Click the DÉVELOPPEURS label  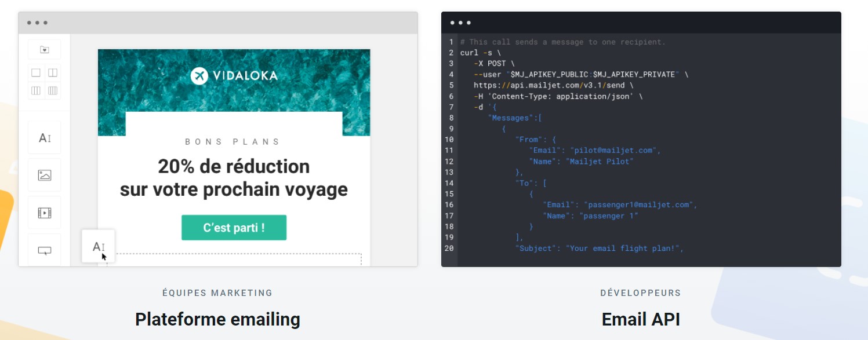[641, 293]
